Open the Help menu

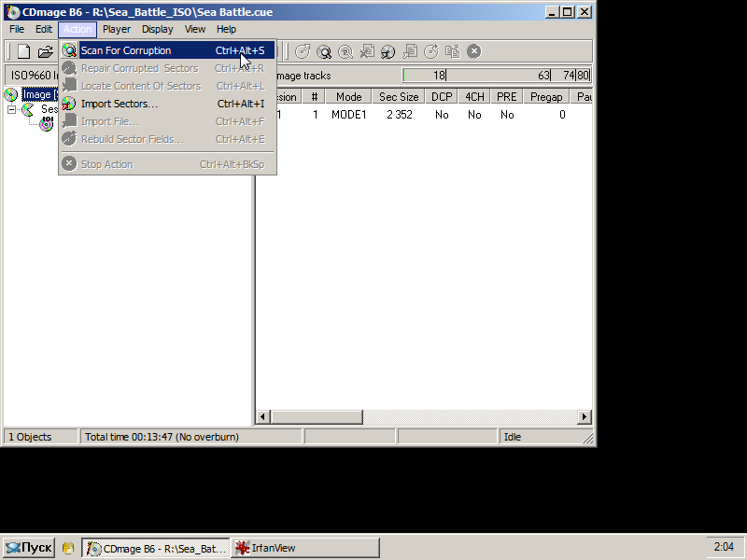coord(227,29)
